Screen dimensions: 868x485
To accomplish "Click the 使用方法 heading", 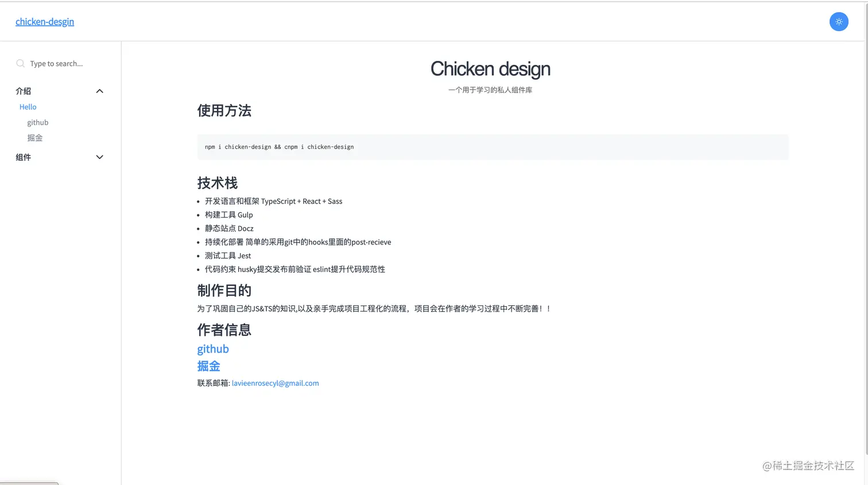I will [224, 111].
